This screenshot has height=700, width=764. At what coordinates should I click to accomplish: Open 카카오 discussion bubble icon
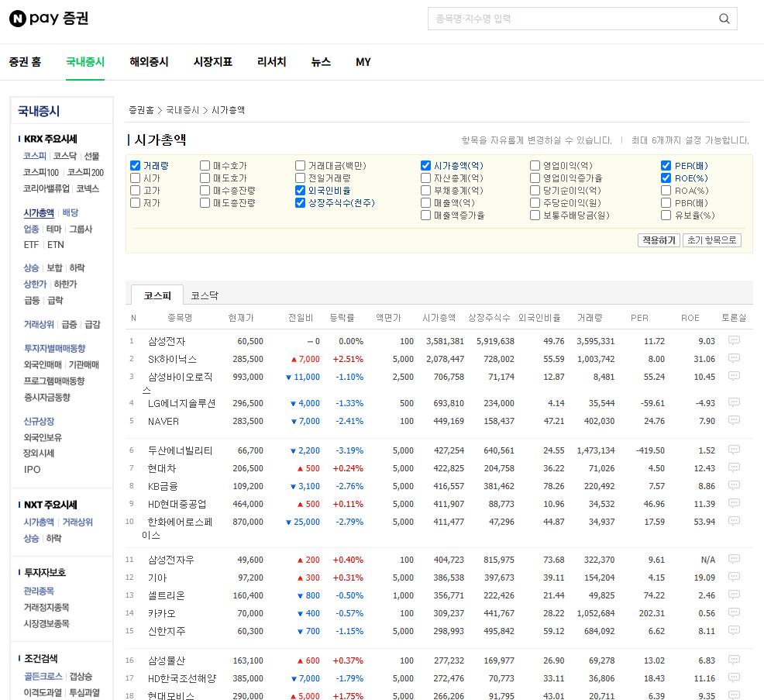point(733,612)
